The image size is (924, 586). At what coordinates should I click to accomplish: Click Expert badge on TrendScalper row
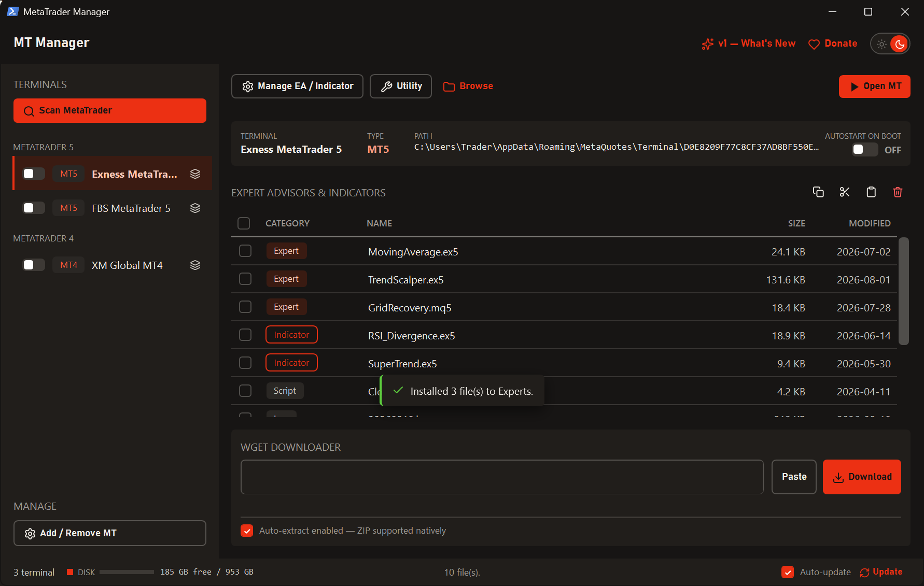(286, 279)
